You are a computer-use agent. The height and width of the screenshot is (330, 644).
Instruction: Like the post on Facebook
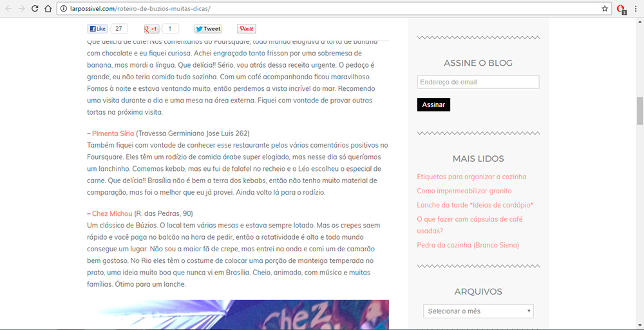[98, 29]
